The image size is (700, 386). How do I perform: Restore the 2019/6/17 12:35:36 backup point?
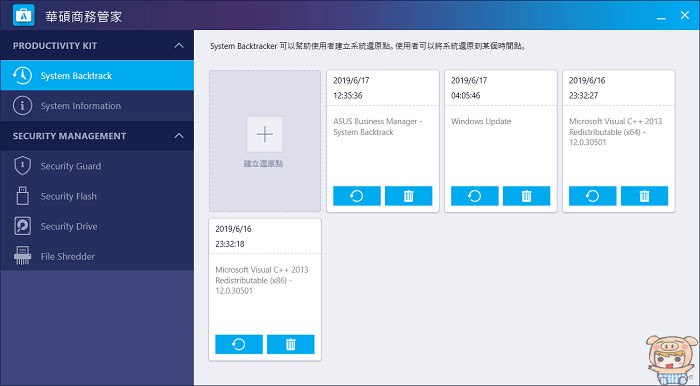tap(357, 196)
